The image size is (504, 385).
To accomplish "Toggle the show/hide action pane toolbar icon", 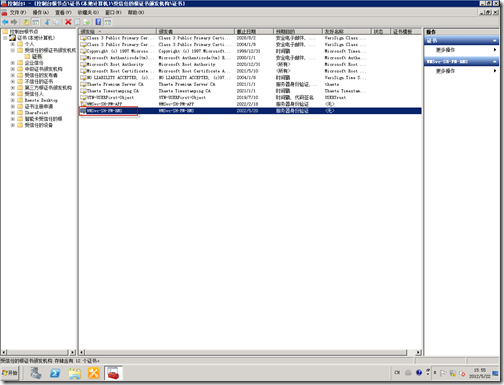I will tap(108, 22).
